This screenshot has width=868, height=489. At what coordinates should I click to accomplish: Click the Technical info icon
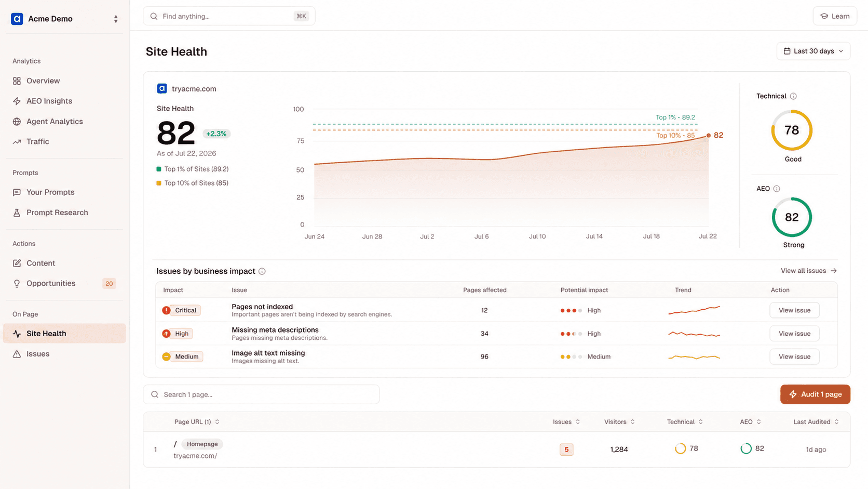click(793, 96)
